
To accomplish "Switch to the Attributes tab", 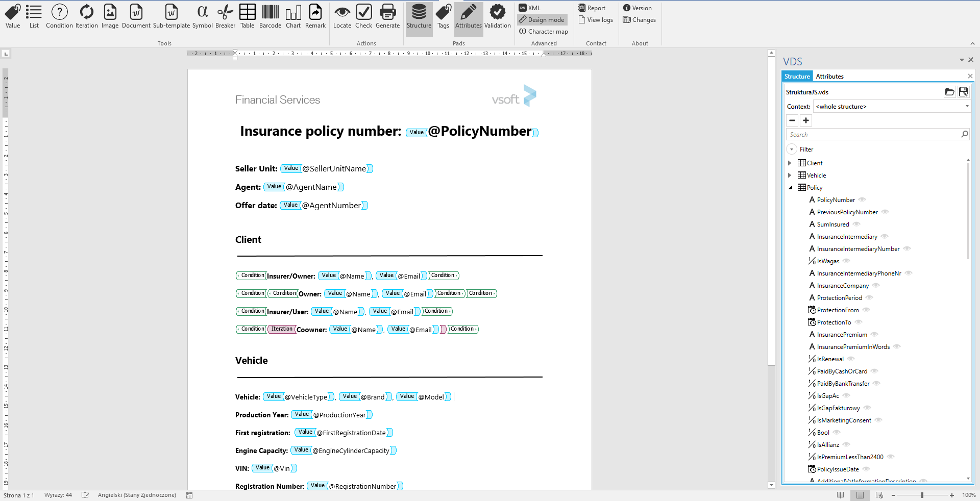I will pyautogui.click(x=829, y=76).
